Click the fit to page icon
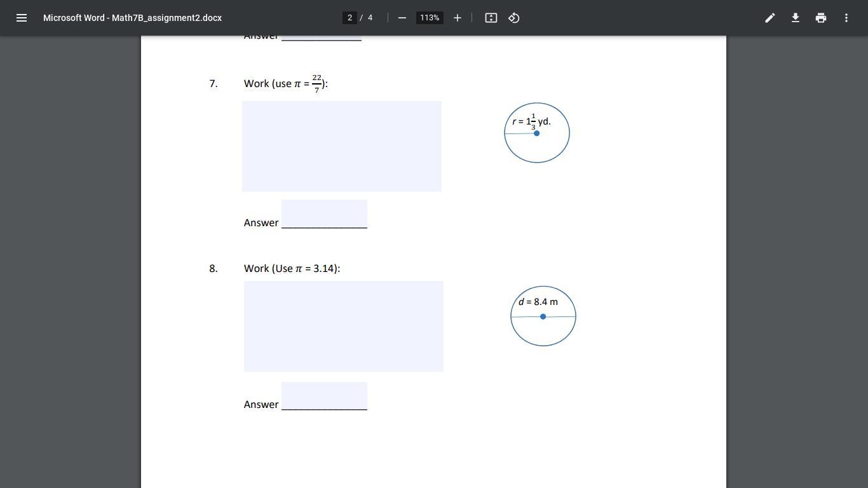 click(491, 18)
